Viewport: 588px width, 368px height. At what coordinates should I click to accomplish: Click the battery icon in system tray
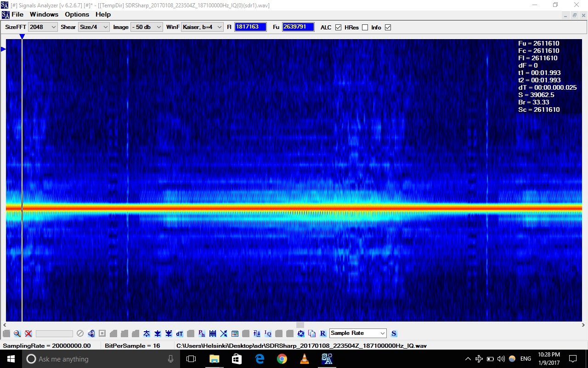[490, 359]
